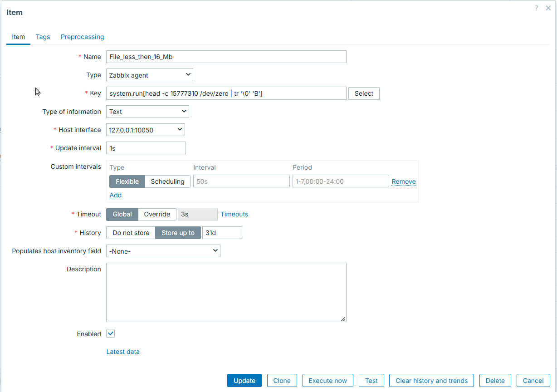Open the Preprocessing tab
Image resolution: width=557 pixels, height=392 pixels.
pyautogui.click(x=82, y=37)
